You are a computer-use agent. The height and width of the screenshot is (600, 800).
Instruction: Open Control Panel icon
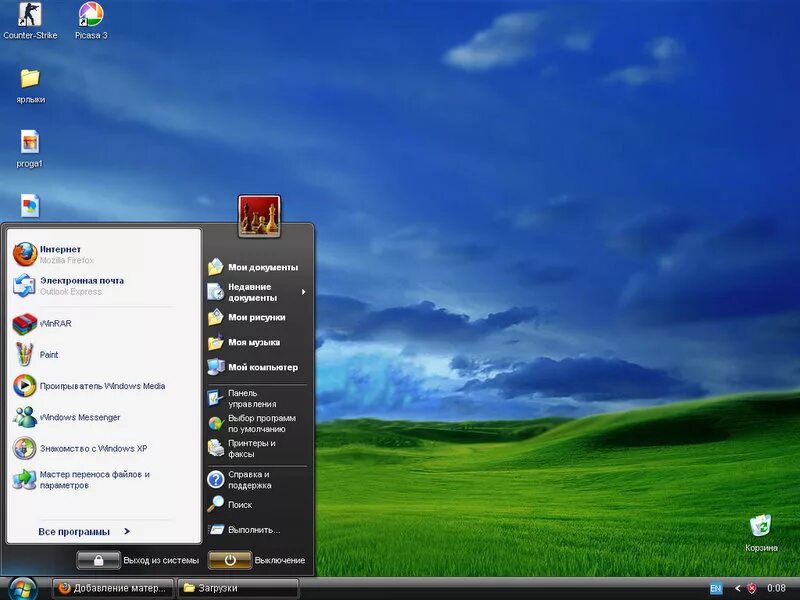[x=215, y=398]
